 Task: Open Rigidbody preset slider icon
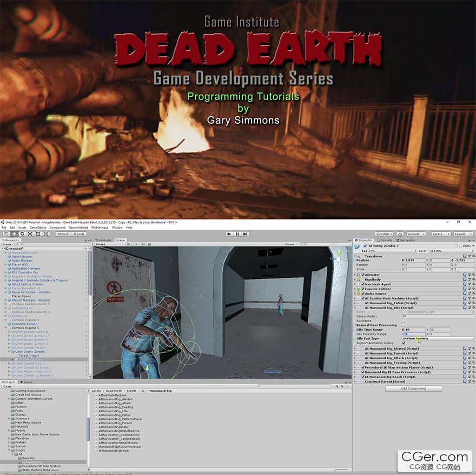(x=469, y=280)
